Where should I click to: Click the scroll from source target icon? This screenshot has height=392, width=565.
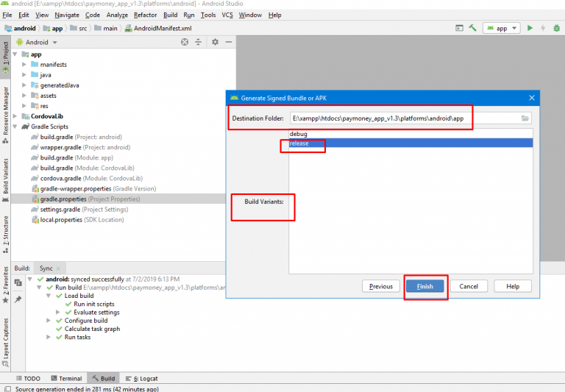185,42
